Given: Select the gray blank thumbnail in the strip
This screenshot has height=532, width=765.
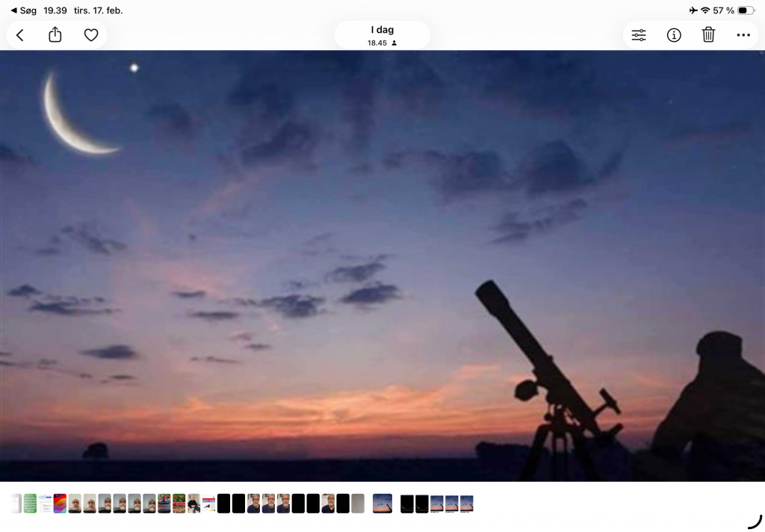Looking at the screenshot, I should point(358,504).
